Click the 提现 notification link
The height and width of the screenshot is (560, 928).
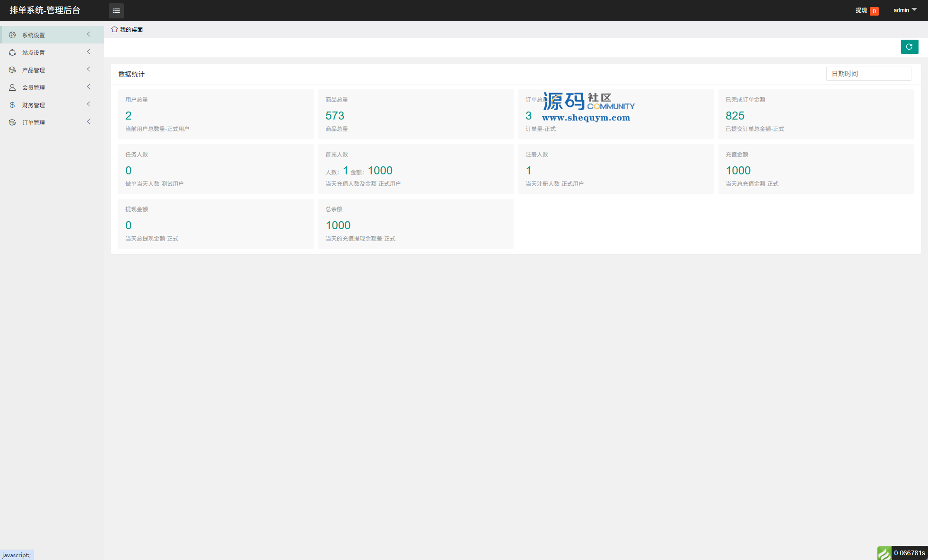tap(861, 10)
